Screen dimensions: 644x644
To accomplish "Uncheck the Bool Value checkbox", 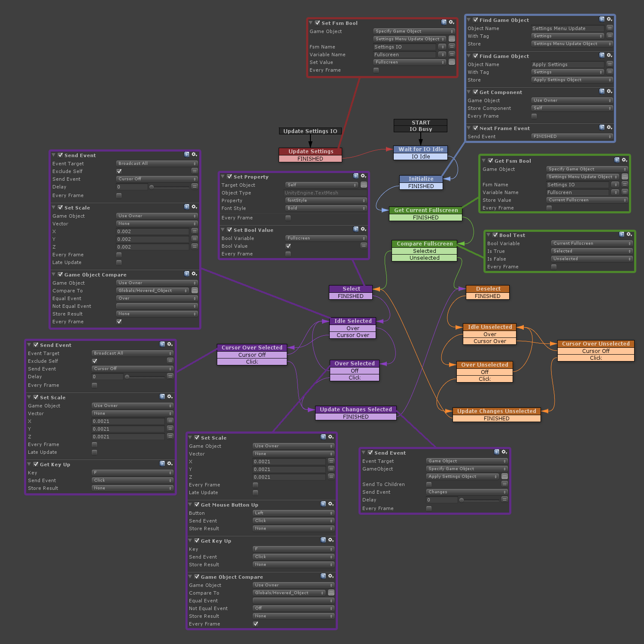I will point(288,246).
